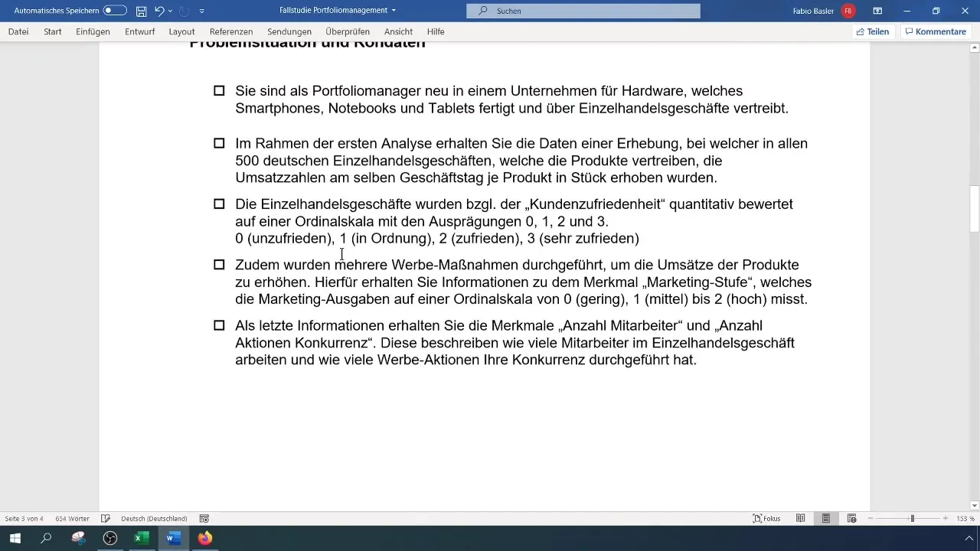
Task: Switch to the Ansicht tab
Action: pos(398,31)
